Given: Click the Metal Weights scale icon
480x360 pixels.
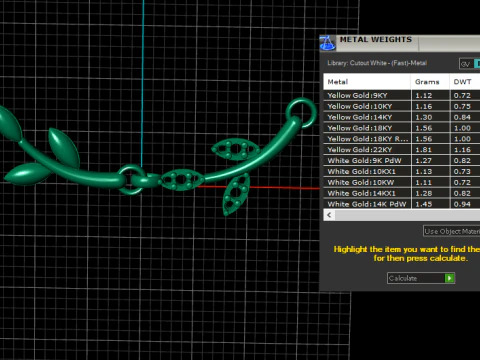Looking at the screenshot, I should 327,43.
